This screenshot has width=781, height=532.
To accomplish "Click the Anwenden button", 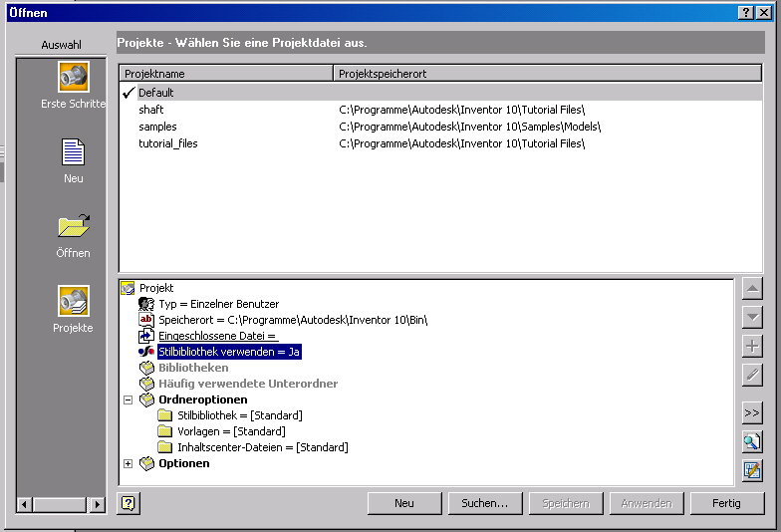I will (647, 503).
